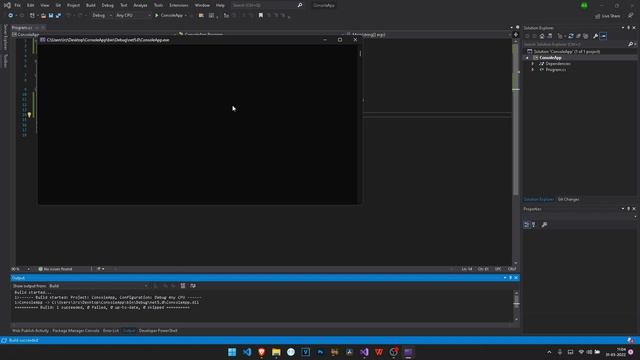Image resolution: width=640 pixels, height=360 pixels.
Task: Click the Solution Explorer Home icon
Action: (x=542, y=36)
